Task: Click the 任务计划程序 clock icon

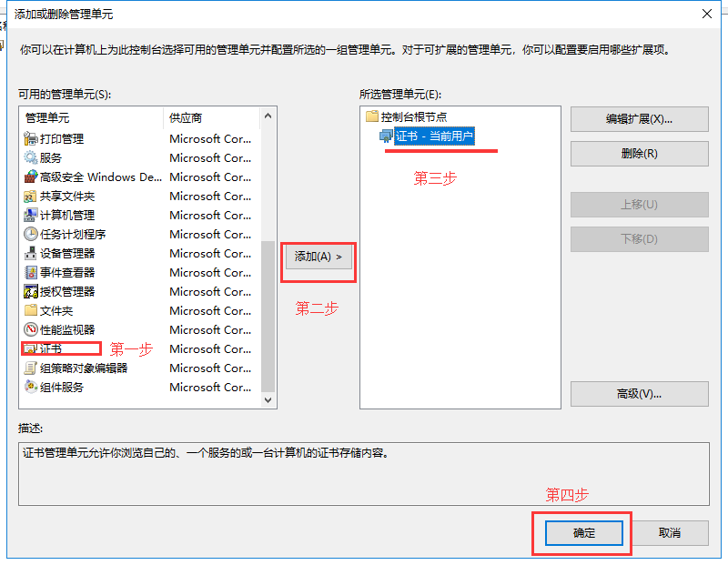Action: [31, 234]
